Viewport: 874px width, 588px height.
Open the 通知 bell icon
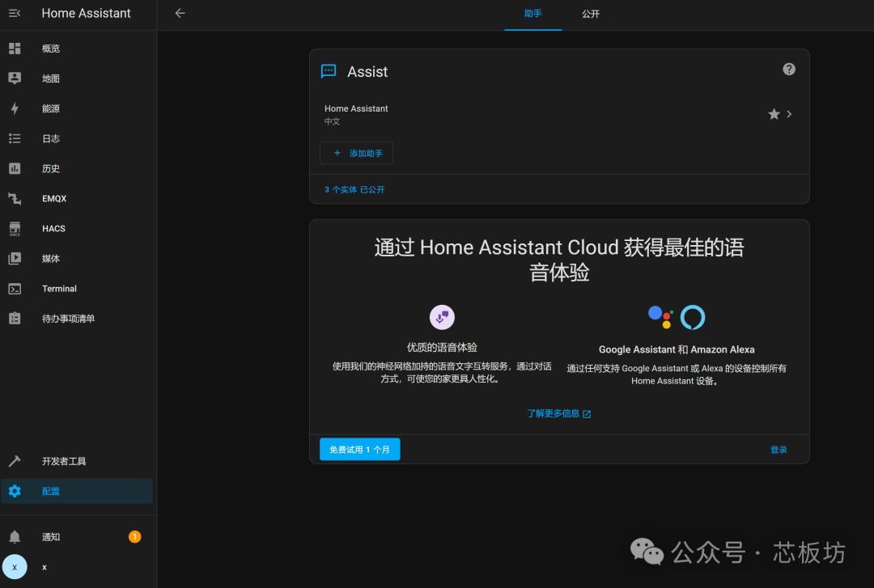click(x=15, y=537)
